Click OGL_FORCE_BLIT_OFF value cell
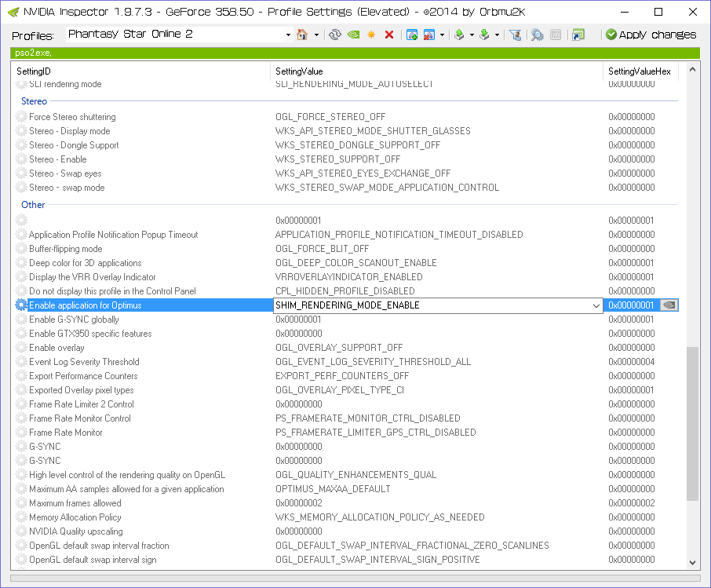This screenshot has width=711, height=588. click(x=322, y=249)
